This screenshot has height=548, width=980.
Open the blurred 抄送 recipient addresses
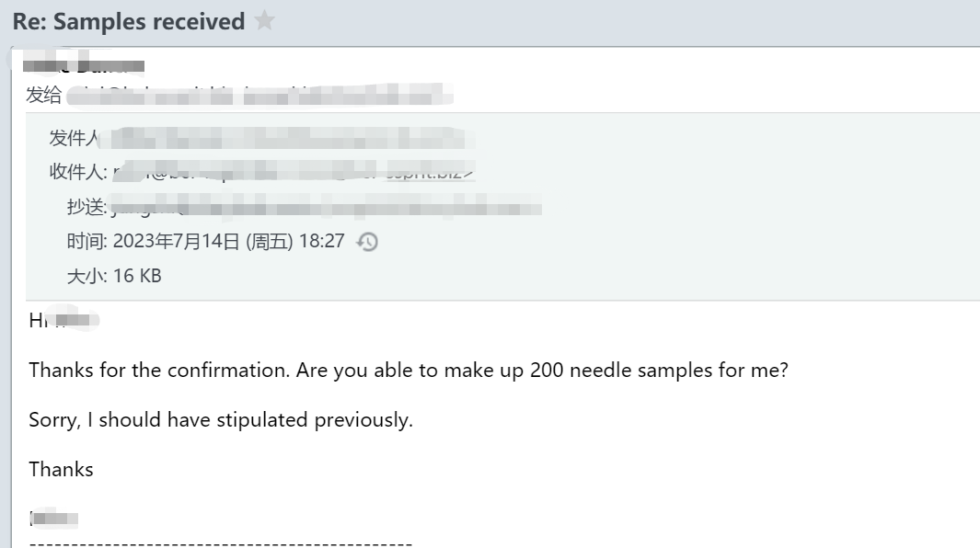click(325, 207)
